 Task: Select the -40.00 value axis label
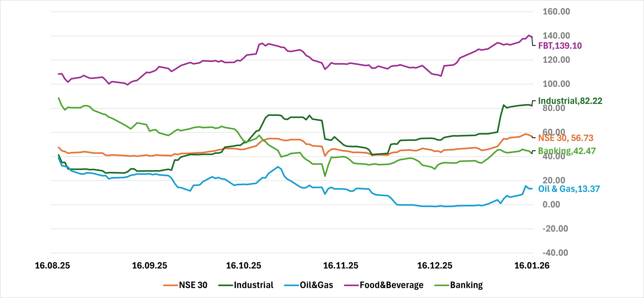pos(555,253)
